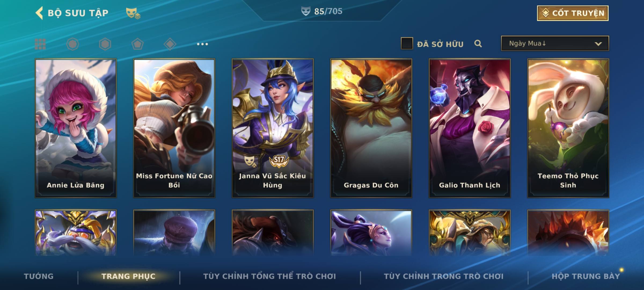
Task: Expand the Ngày Mua sort dropdown
Action: pyautogui.click(x=555, y=43)
